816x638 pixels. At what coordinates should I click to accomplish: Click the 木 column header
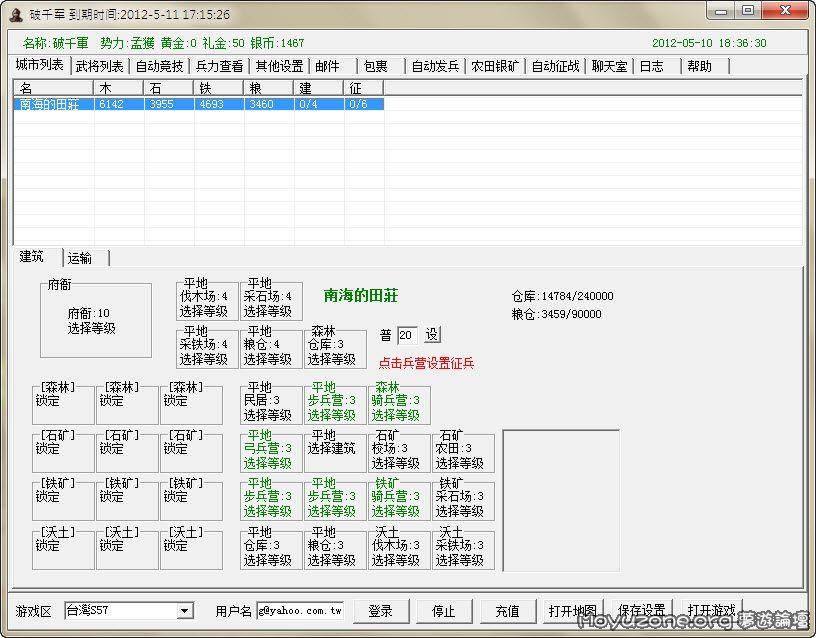[x=118, y=88]
